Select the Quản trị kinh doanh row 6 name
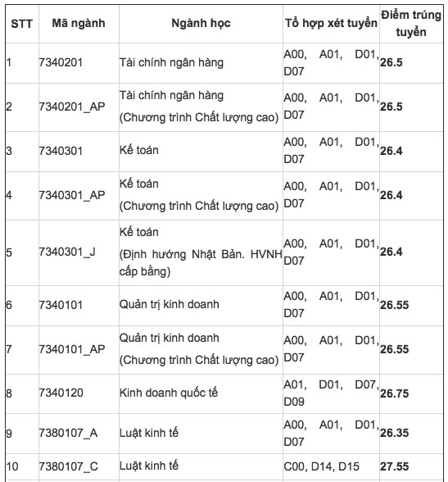The height and width of the screenshot is (482, 448). pyautogui.click(x=170, y=305)
